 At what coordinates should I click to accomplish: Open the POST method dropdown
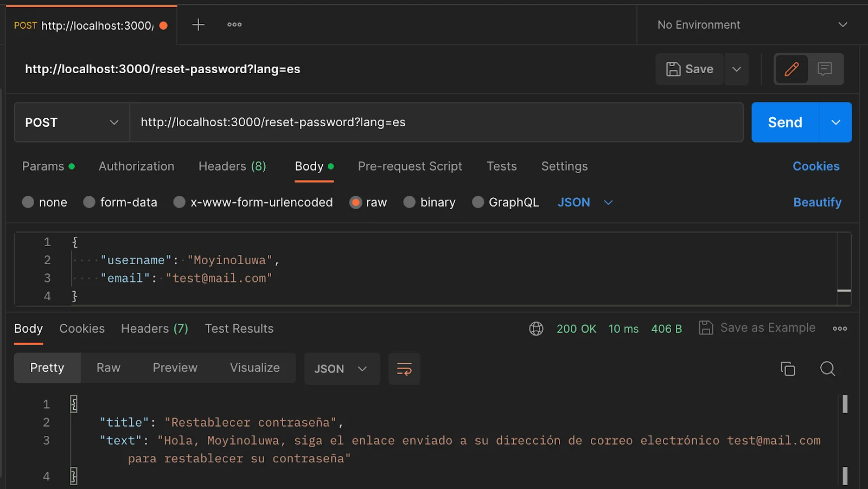72,123
